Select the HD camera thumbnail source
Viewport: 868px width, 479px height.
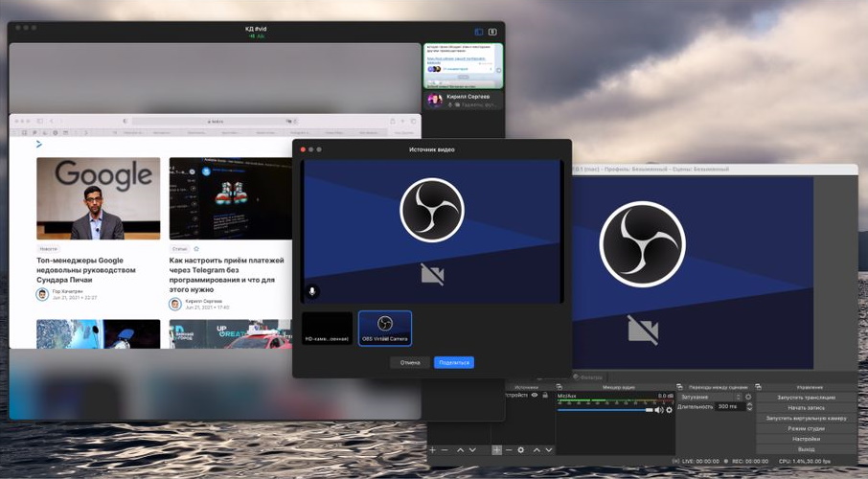327,329
